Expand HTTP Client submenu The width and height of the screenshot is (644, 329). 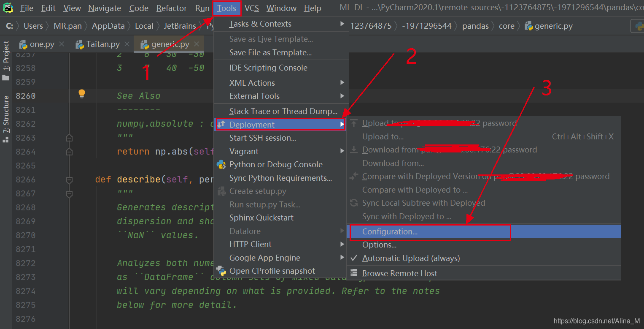(281, 244)
